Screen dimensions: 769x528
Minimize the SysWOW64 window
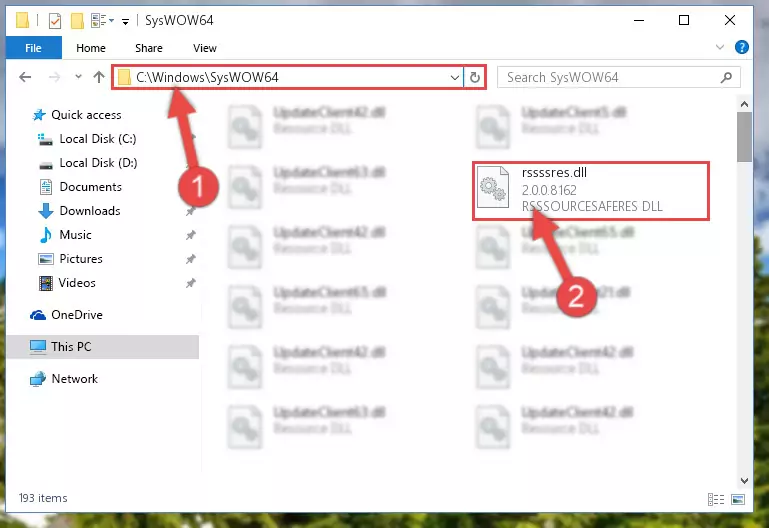pos(639,21)
